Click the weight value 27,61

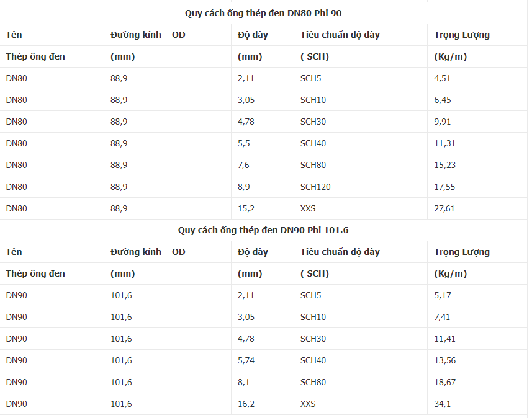(x=444, y=208)
